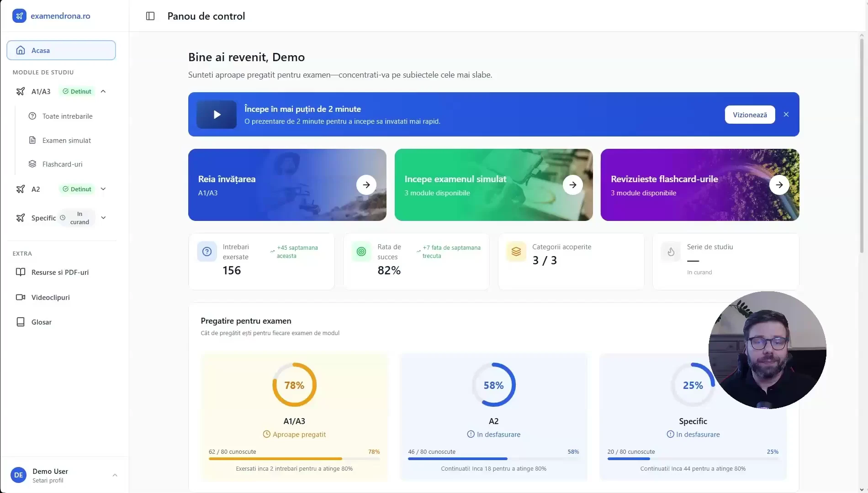Click the drone icon next to Specific
This screenshot has height=493, width=868.
point(21,218)
